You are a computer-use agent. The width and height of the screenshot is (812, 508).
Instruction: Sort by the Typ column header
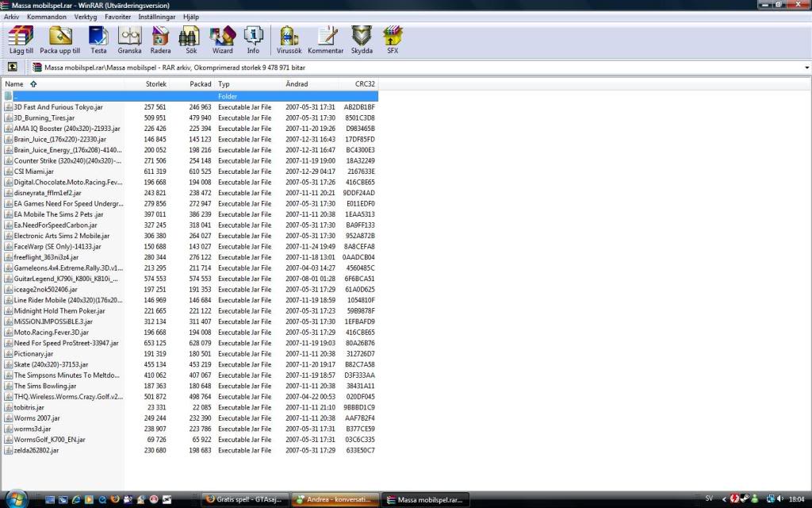coord(248,83)
